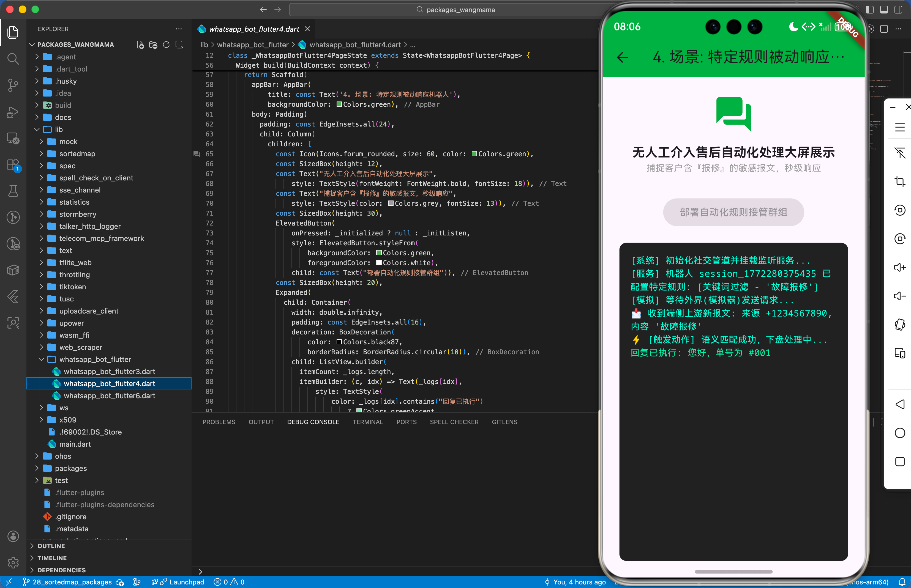
Task: Expand the OUTLINE section
Action: click(x=51, y=546)
